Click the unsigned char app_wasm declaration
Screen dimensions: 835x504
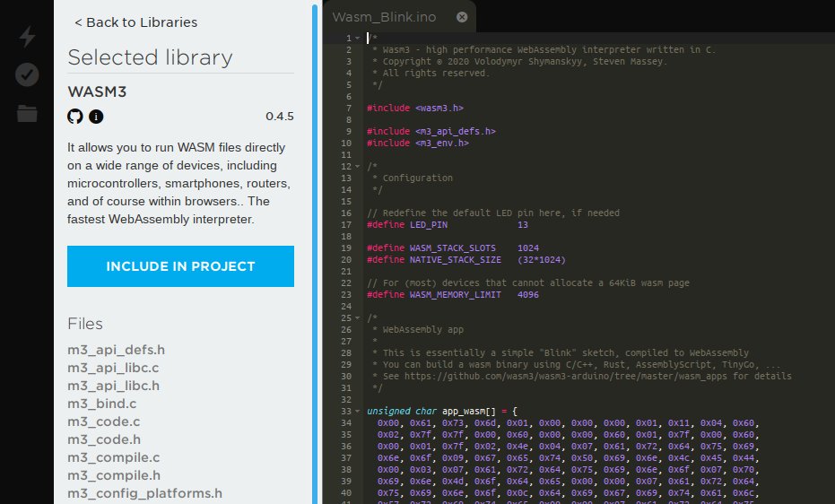[442, 412]
